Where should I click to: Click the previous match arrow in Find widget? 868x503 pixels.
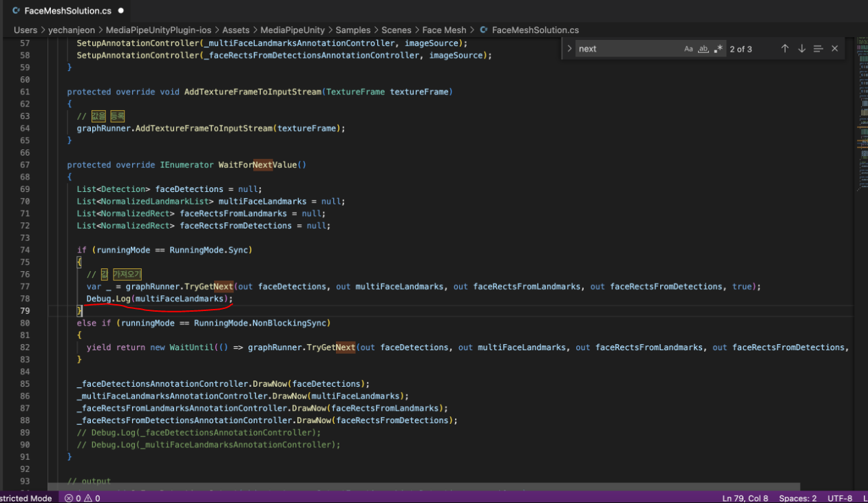[x=784, y=48]
